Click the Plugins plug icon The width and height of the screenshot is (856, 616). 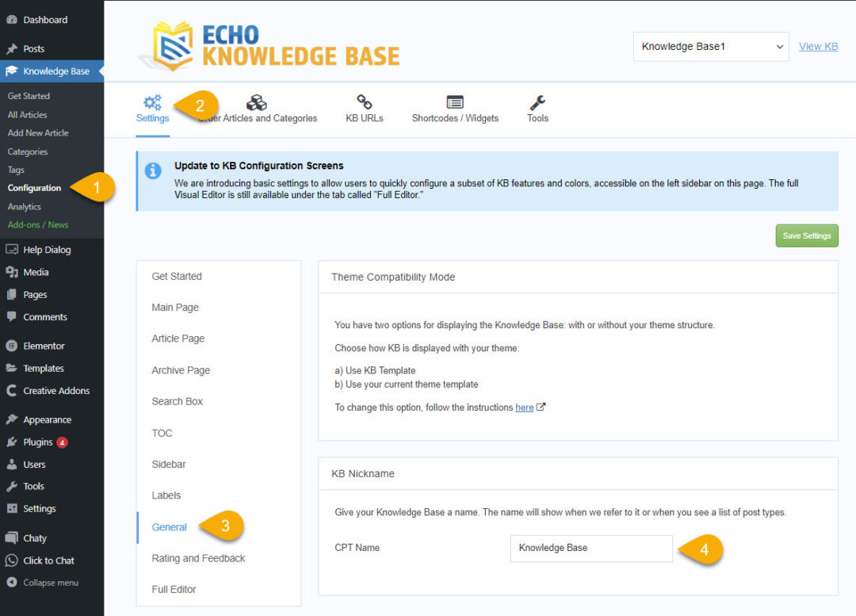(x=11, y=442)
